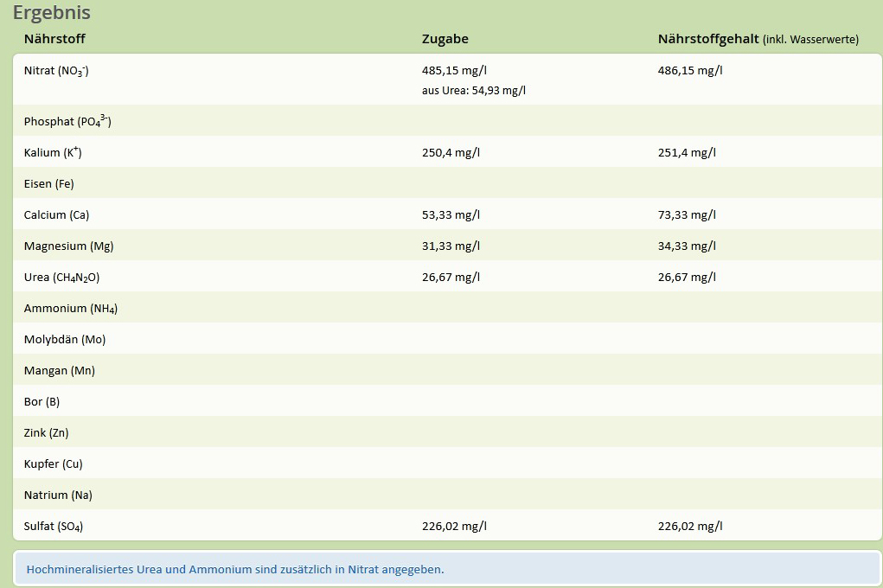Select Nitrat Nährstoffgehalt value 486,15 mg/l
Viewport: 883px width, 588px height.
pos(690,70)
